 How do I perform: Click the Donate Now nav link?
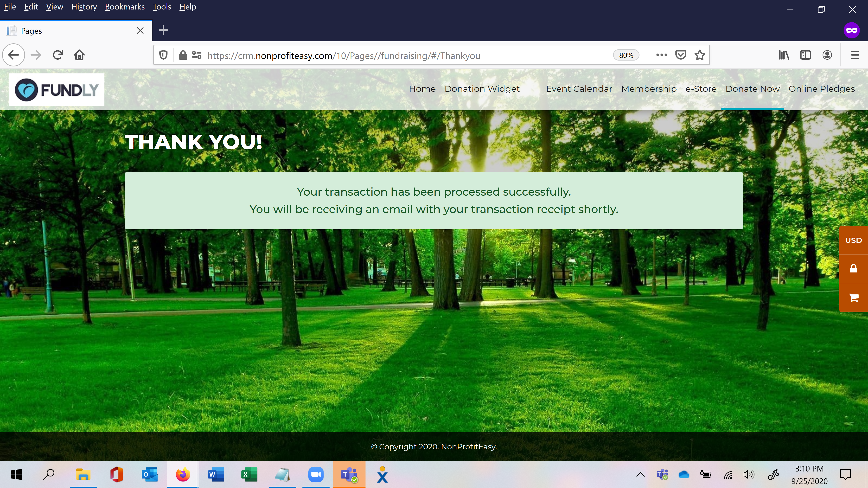click(752, 89)
